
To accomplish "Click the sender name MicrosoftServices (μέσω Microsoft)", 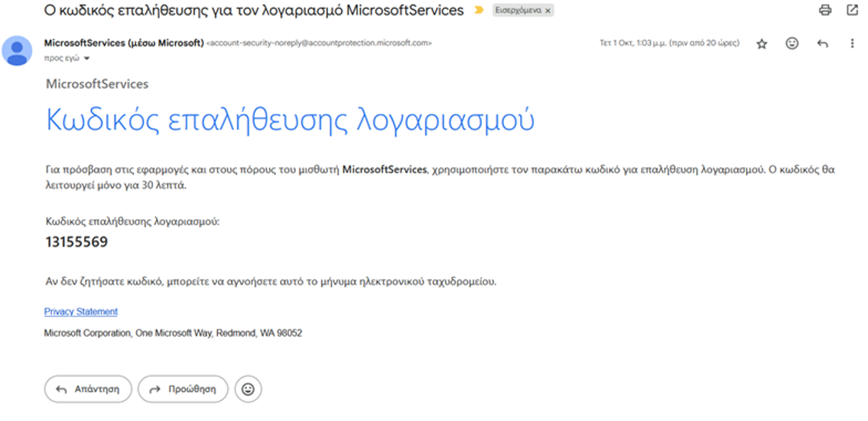I will click(123, 43).
